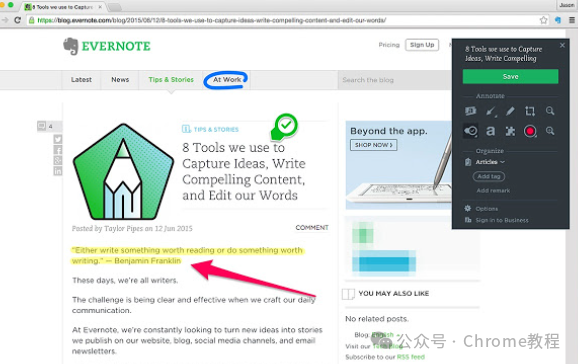Switch to the Tips & Stories tab
Viewport: 578px width, 364px height.
171,80
